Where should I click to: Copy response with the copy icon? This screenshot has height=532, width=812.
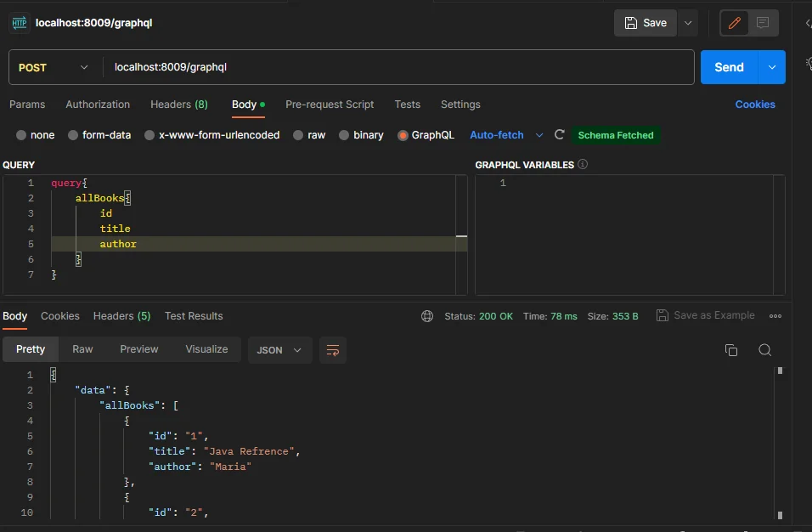click(x=731, y=350)
